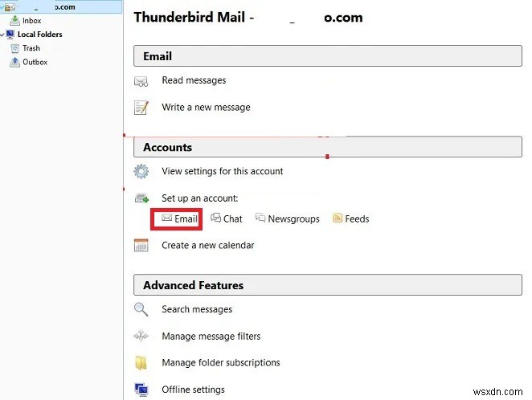
Task: Click the Outbox upload tray icon
Action: (x=14, y=62)
